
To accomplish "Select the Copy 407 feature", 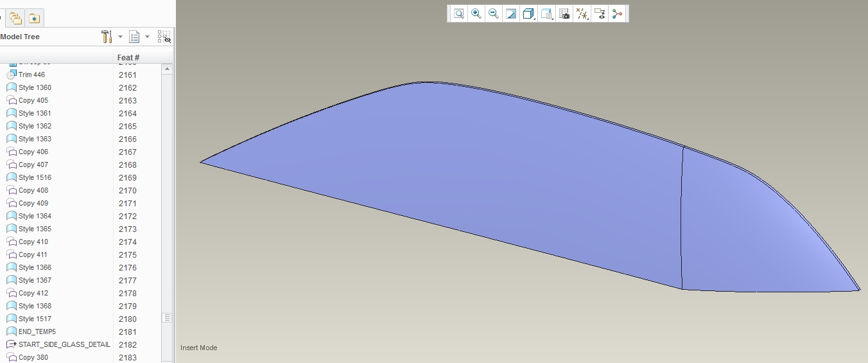I will click(x=33, y=164).
